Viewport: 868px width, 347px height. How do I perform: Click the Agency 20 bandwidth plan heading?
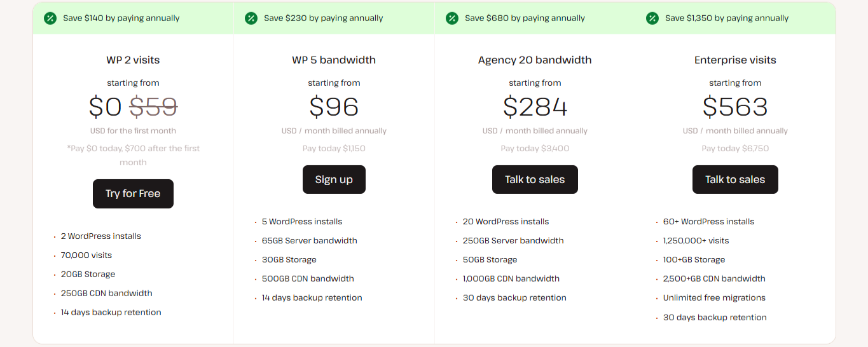click(x=535, y=60)
